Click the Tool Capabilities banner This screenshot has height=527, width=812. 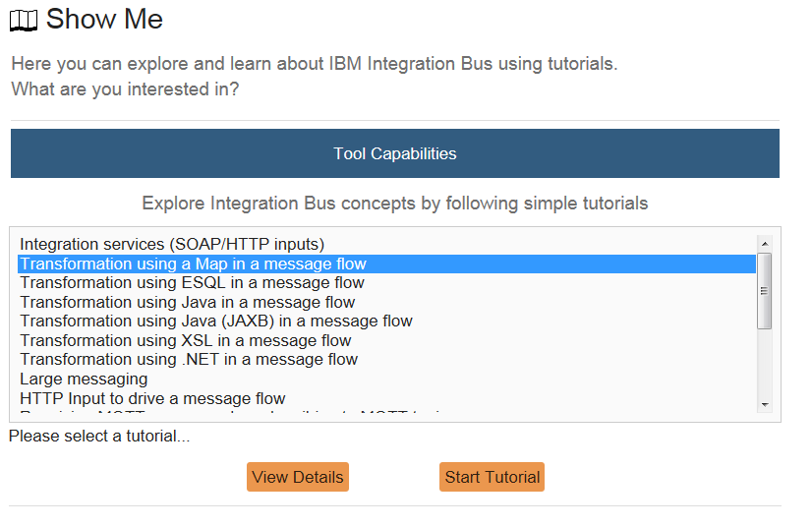394,153
